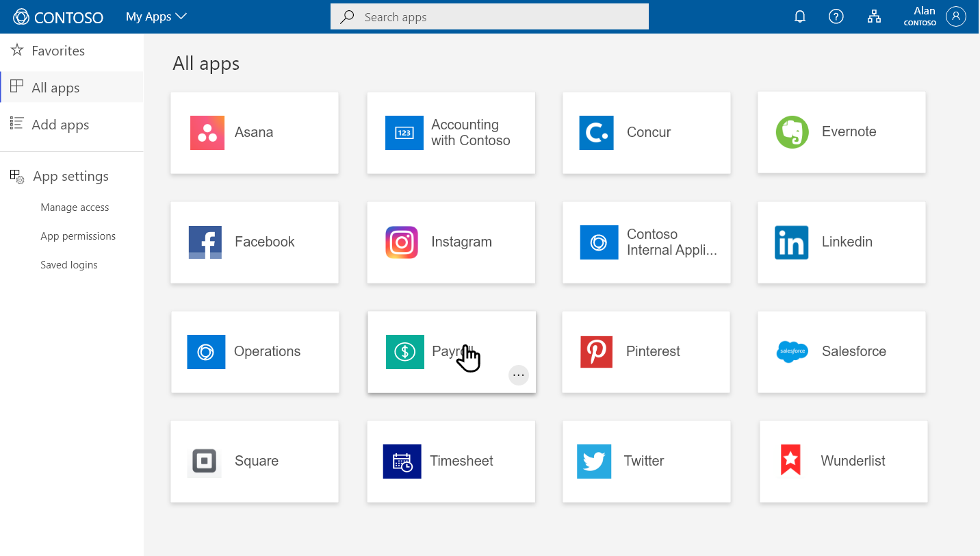The height and width of the screenshot is (556, 980).
Task: Click the Pinterest label text
Action: [653, 352]
